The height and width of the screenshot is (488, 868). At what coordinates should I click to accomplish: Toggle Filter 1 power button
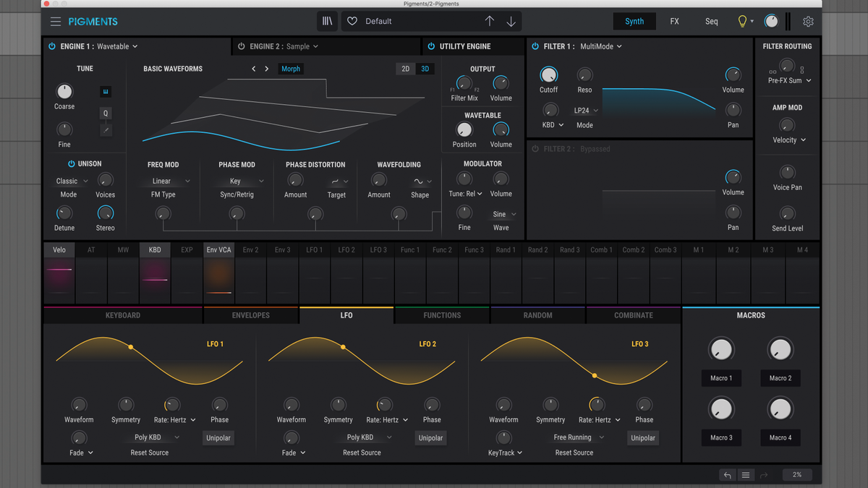coord(535,46)
